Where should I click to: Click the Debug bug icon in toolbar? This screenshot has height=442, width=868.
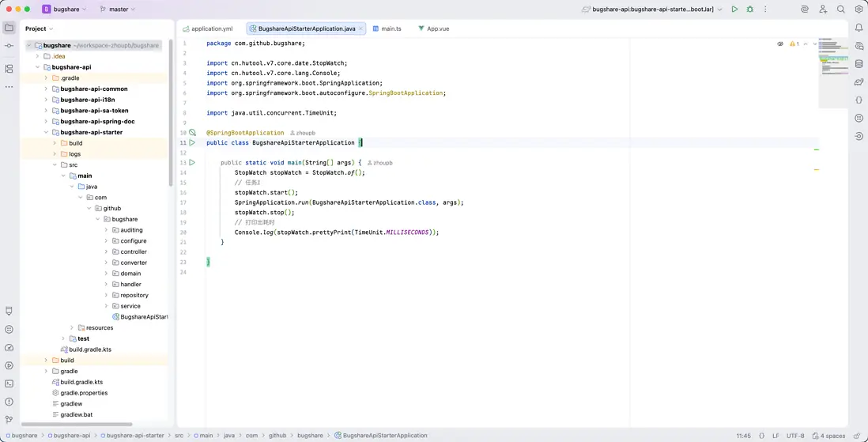[x=749, y=9]
